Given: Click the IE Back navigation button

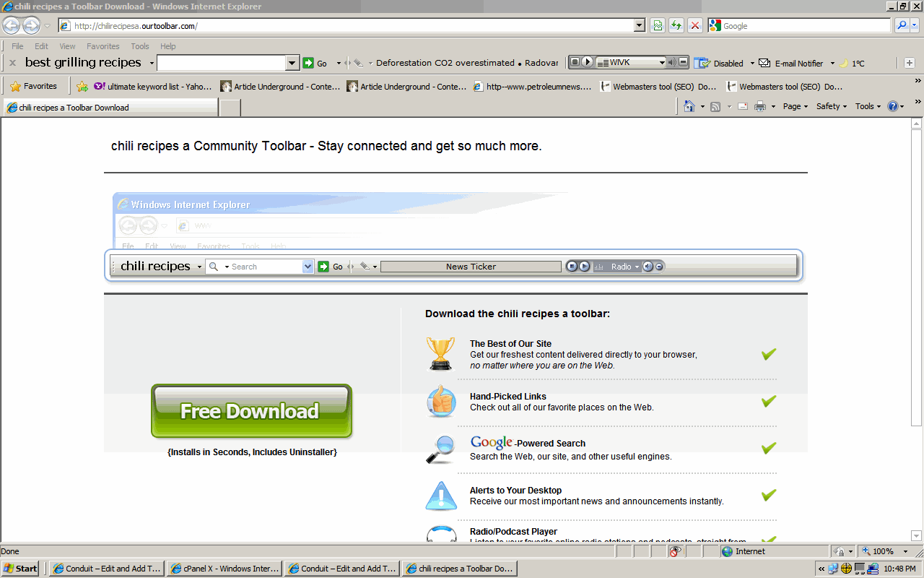Looking at the screenshot, I should pyautogui.click(x=12, y=26).
